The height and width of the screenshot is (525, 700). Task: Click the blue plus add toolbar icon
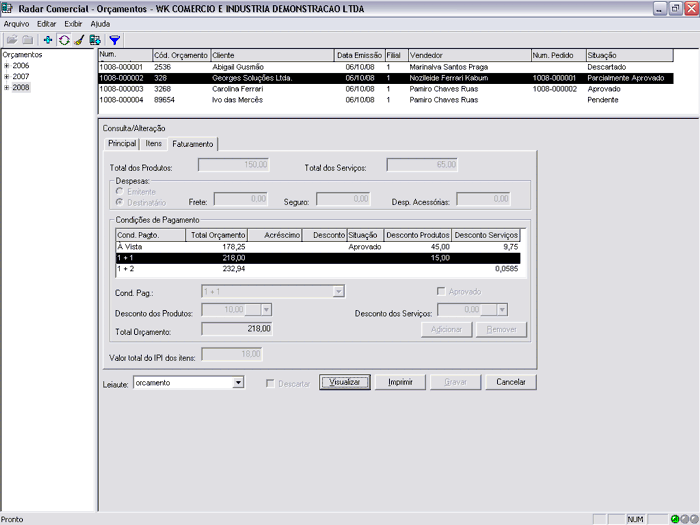click(x=48, y=40)
